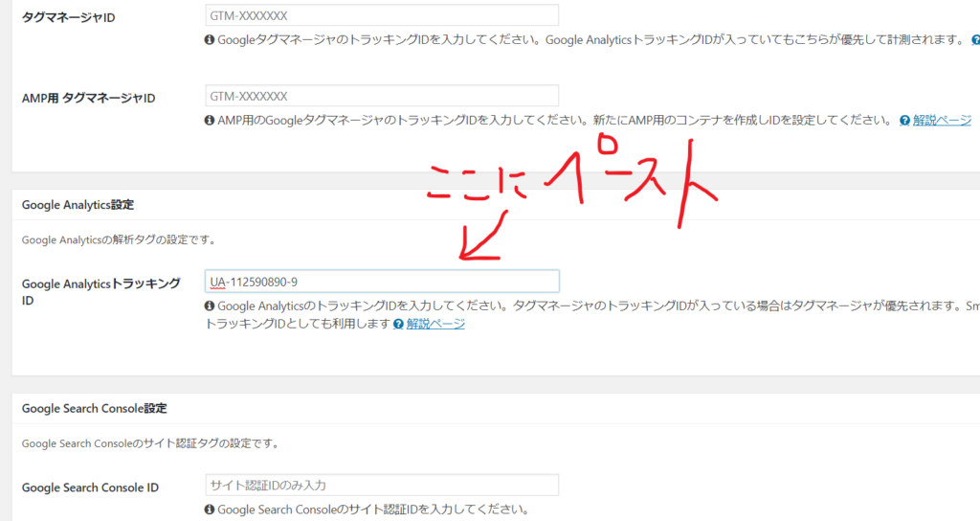Viewport: 980px width, 521px height.
Task: Open 解説ページ link under Analytics tracking ID
Action: click(x=435, y=324)
